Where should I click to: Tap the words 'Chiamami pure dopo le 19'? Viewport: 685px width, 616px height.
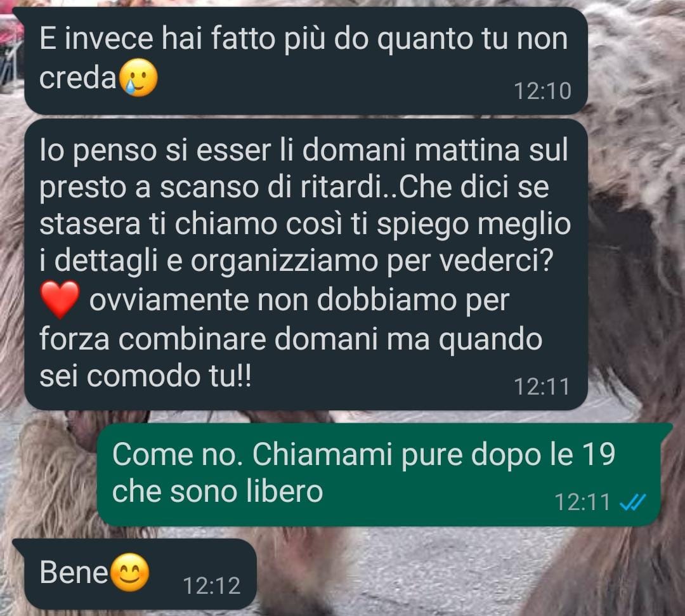[x=433, y=455]
